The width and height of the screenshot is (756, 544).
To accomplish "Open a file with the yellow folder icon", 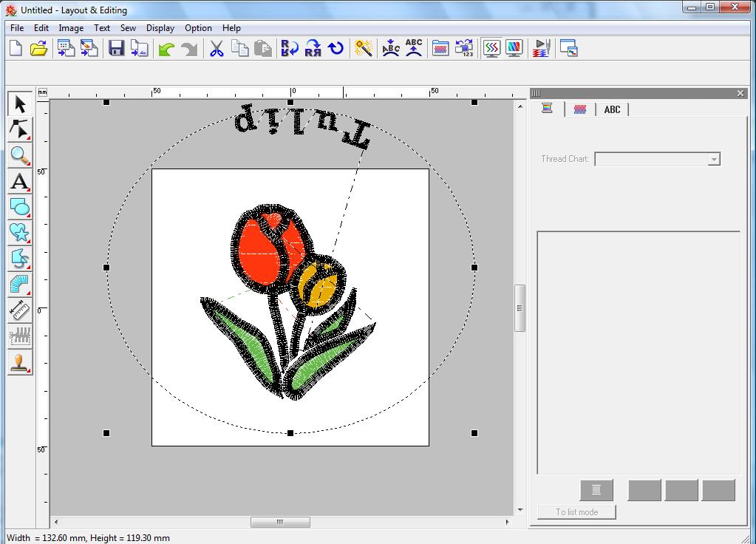I will click(x=39, y=48).
